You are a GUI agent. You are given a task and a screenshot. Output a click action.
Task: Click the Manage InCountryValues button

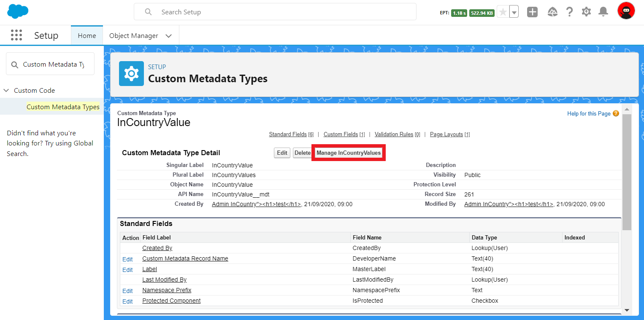(x=349, y=153)
